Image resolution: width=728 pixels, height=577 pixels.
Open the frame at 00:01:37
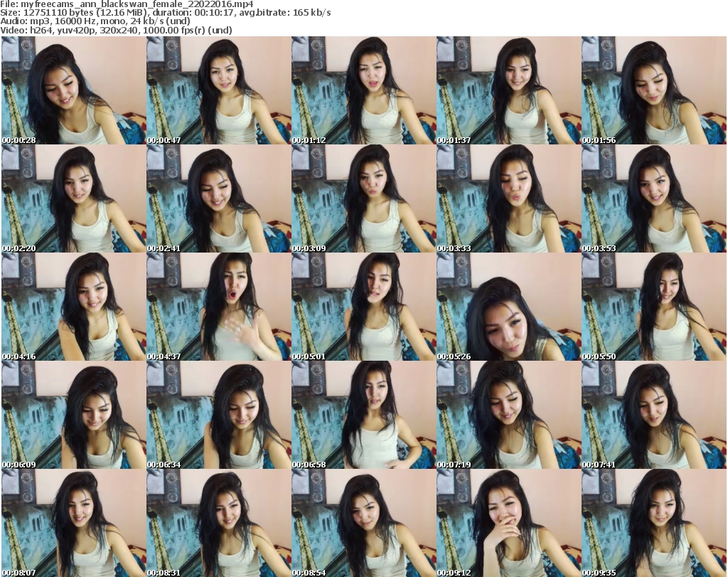click(508, 90)
